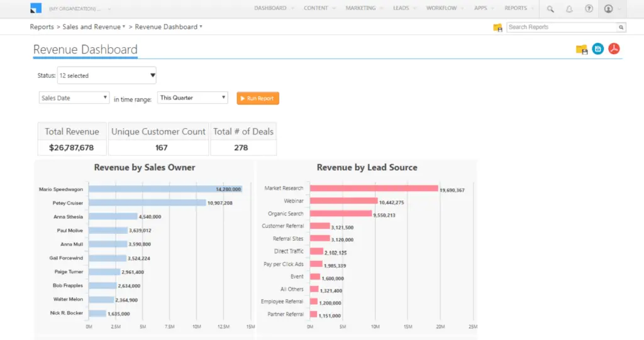Expand the Status 12 selected dropdown
This screenshot has width=644, height=340.
107,75
